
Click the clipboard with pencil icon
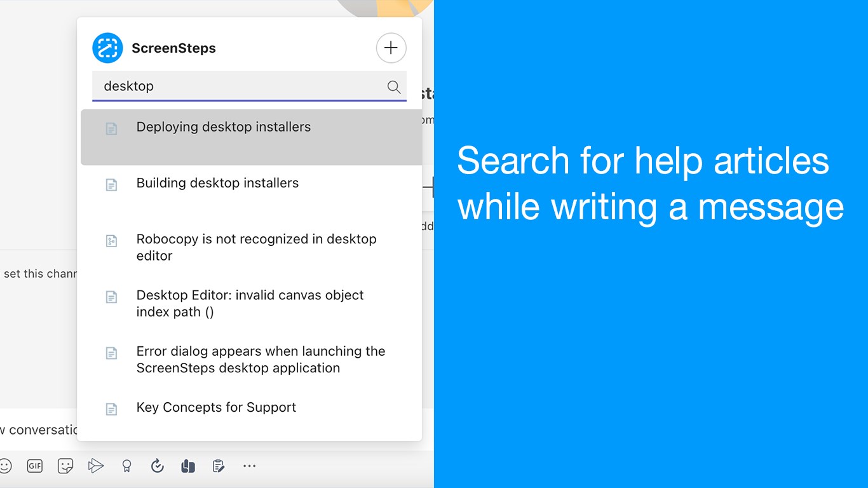(218, 466)
